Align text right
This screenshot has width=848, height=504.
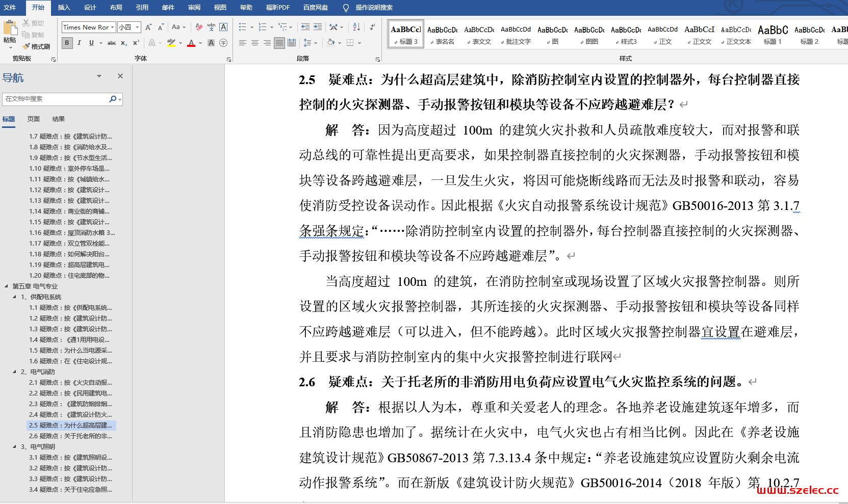point(267,43)
